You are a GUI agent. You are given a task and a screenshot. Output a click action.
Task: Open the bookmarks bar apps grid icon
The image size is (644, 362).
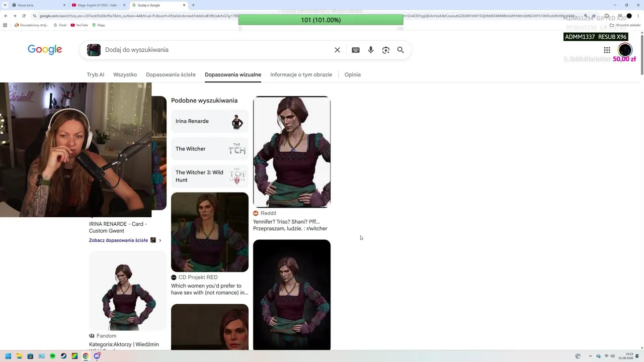[5, 25]
